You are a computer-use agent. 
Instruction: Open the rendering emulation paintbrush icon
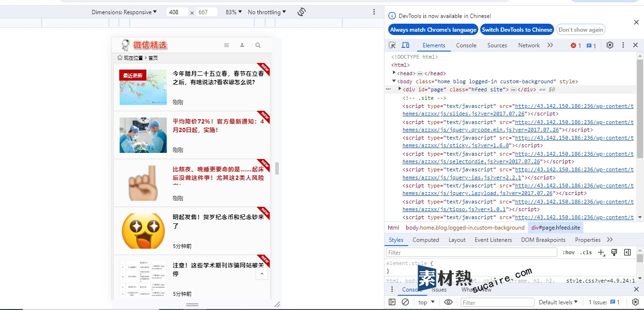tap(614, 252)
